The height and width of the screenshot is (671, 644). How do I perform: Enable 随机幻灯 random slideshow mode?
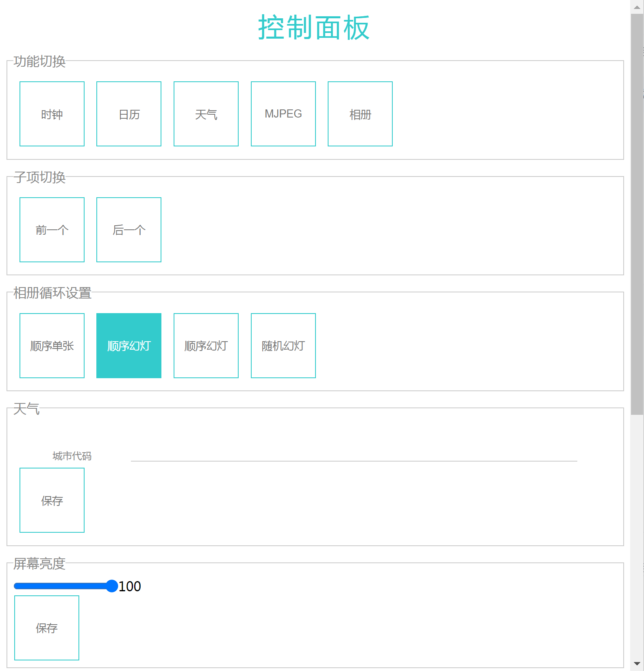(283, 346)
